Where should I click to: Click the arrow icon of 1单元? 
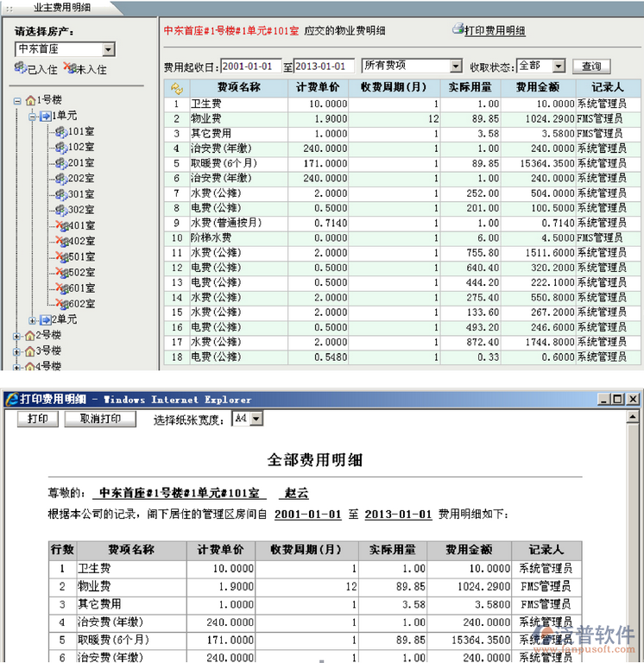45,117
